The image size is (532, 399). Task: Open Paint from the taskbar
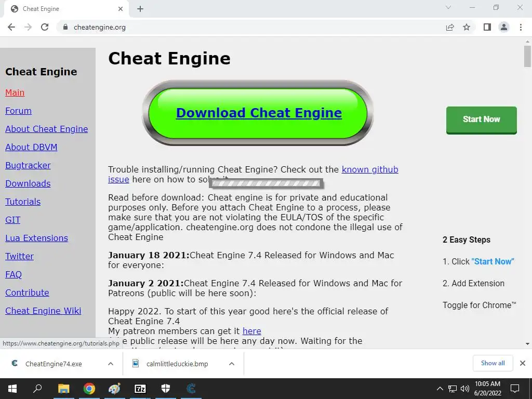[114, 389]
